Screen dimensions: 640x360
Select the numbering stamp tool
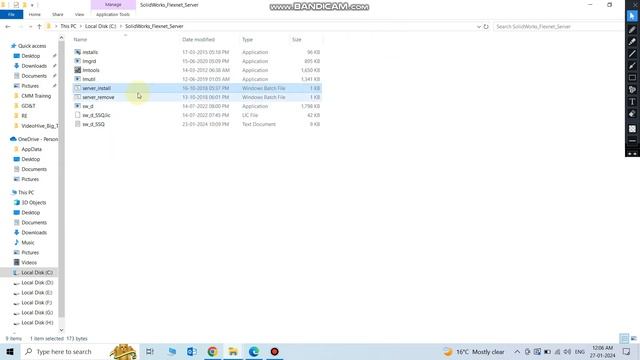(x=632, y=90)
